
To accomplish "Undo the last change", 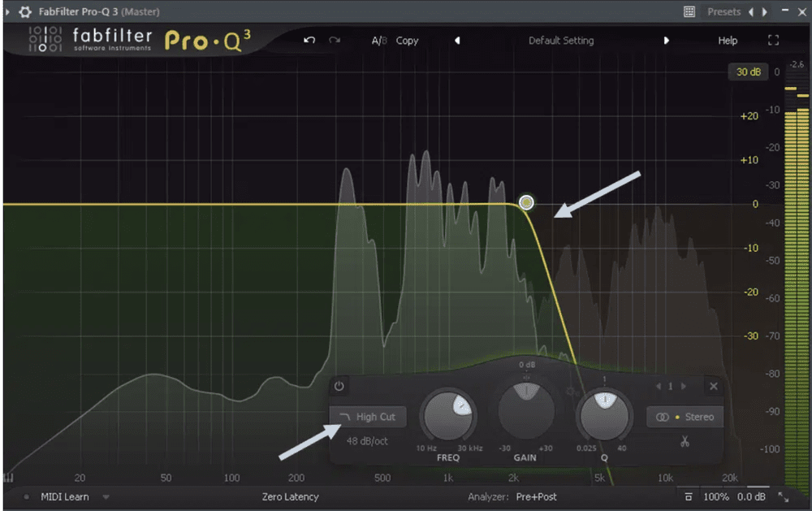I will pyautogui.click(x=309, y=38).
